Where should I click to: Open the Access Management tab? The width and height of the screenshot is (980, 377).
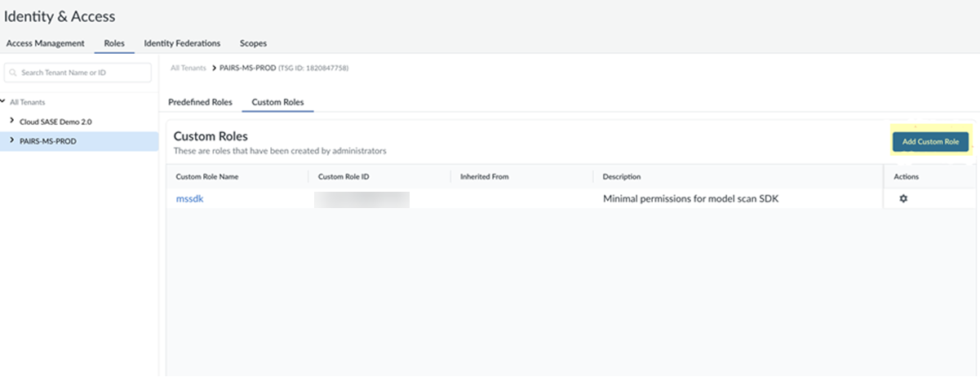coord(45,43)
